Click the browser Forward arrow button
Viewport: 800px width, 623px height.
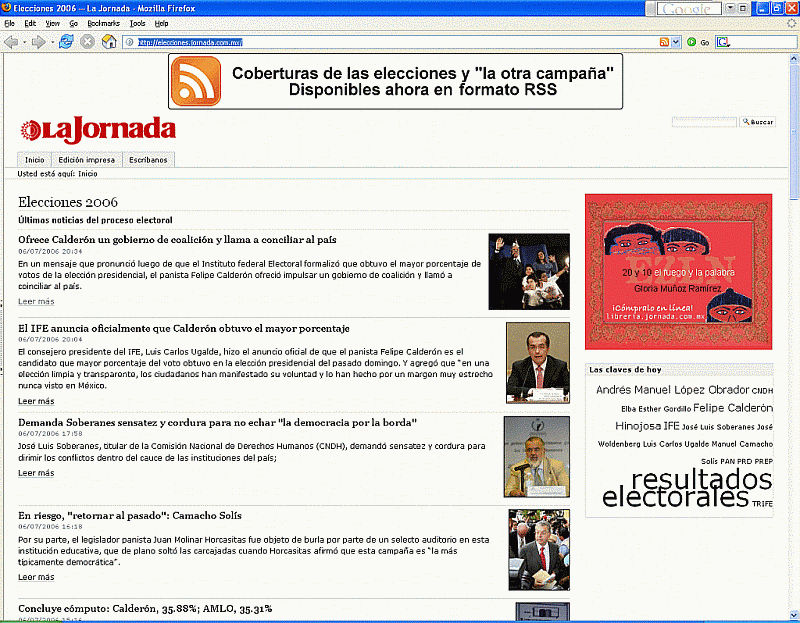click(x=38, y=42)
